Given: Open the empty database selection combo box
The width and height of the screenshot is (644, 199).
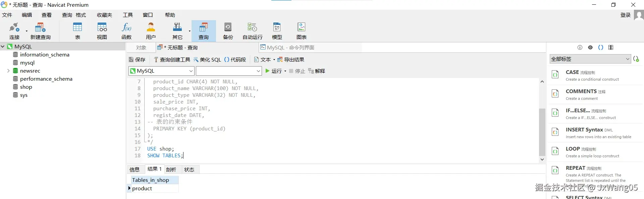Looking at the screenshot, I should [229, 71].
